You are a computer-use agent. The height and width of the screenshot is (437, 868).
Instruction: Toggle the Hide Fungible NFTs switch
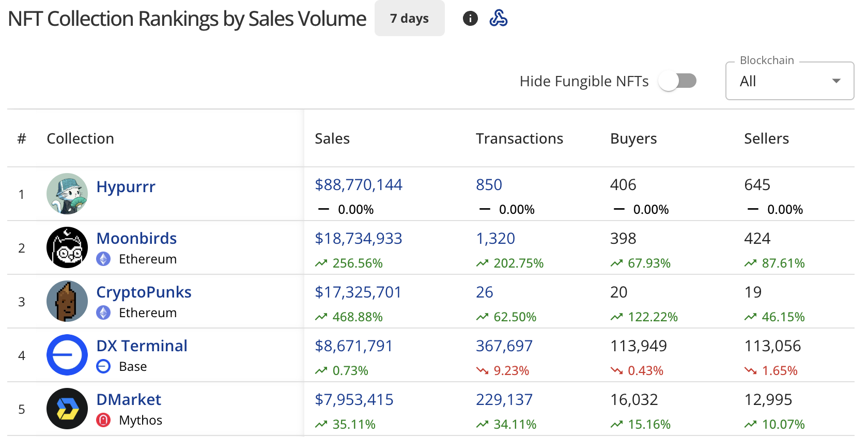[x=677, y=81]
